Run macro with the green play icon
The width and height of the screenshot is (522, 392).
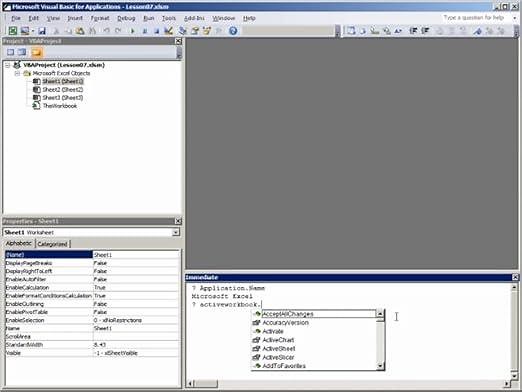[132, 31]
